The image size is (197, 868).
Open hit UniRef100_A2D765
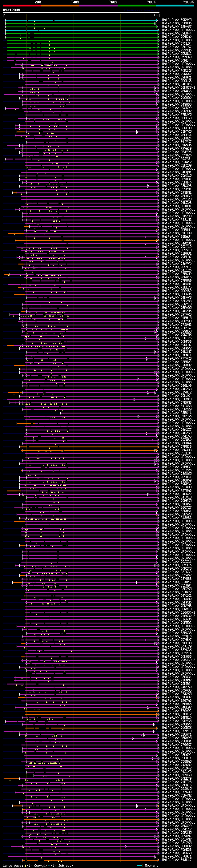click(177, 589)
